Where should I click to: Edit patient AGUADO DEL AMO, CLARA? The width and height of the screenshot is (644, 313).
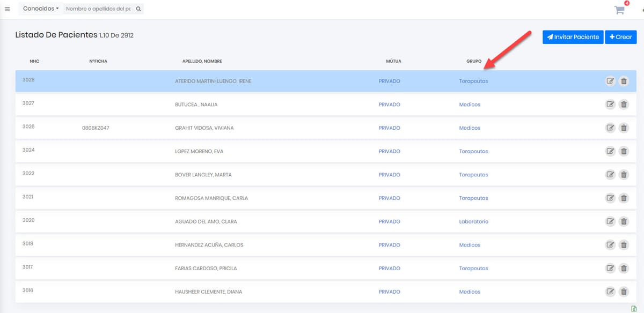coord(610,221)
